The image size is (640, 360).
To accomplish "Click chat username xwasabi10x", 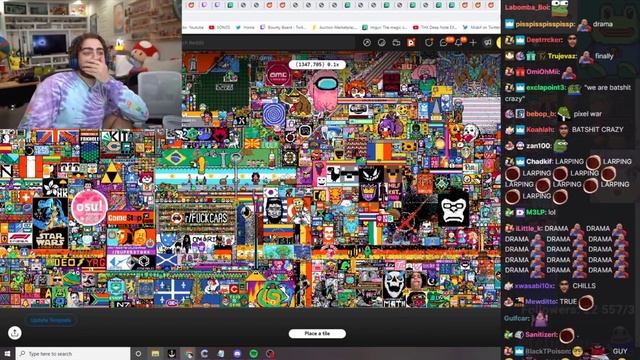I will (x=535, y=286).
